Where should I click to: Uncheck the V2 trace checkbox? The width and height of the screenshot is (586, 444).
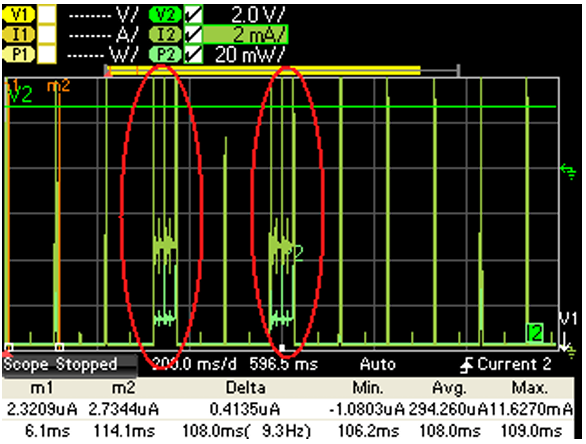coord(194,14)
